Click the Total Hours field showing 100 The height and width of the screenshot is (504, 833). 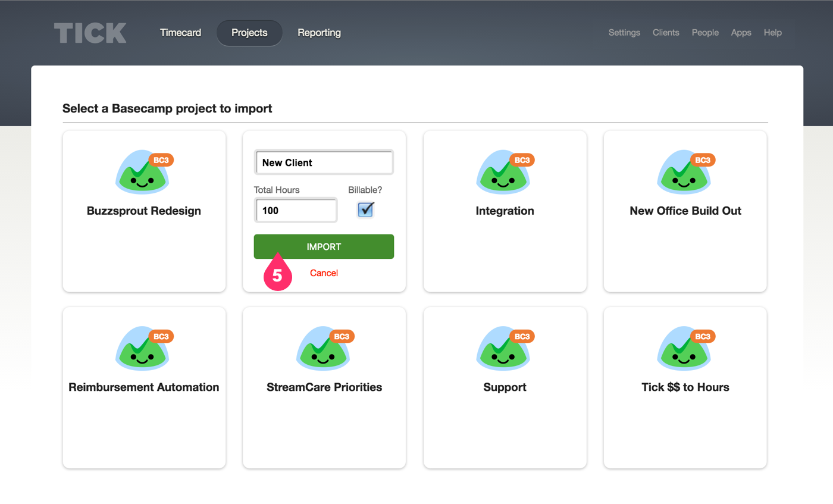tap(296, 210)
